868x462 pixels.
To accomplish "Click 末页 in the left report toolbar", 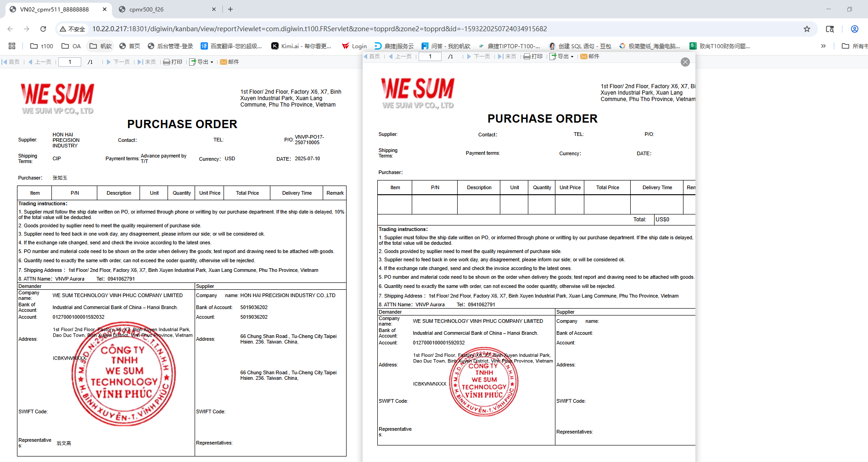I will (x=147, y=62).
